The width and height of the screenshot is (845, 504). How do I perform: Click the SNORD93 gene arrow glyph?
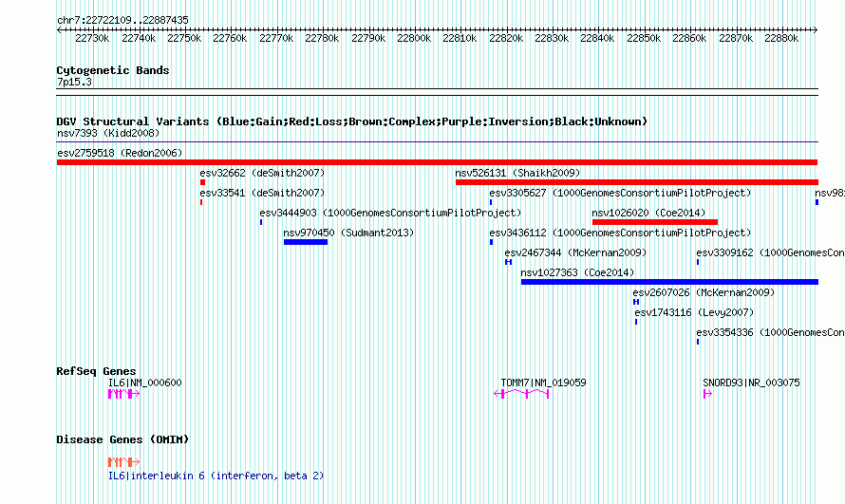coord(707,394)
